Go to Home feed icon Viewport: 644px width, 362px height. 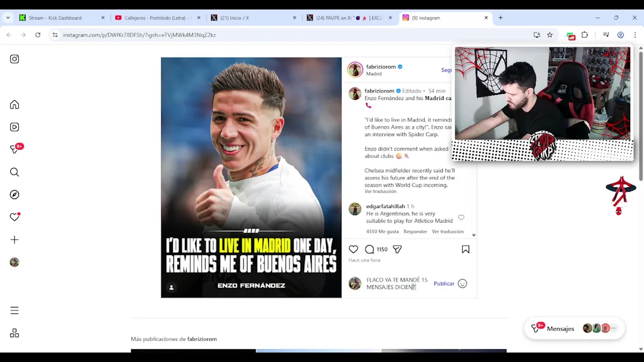click(x=14, y=105)
